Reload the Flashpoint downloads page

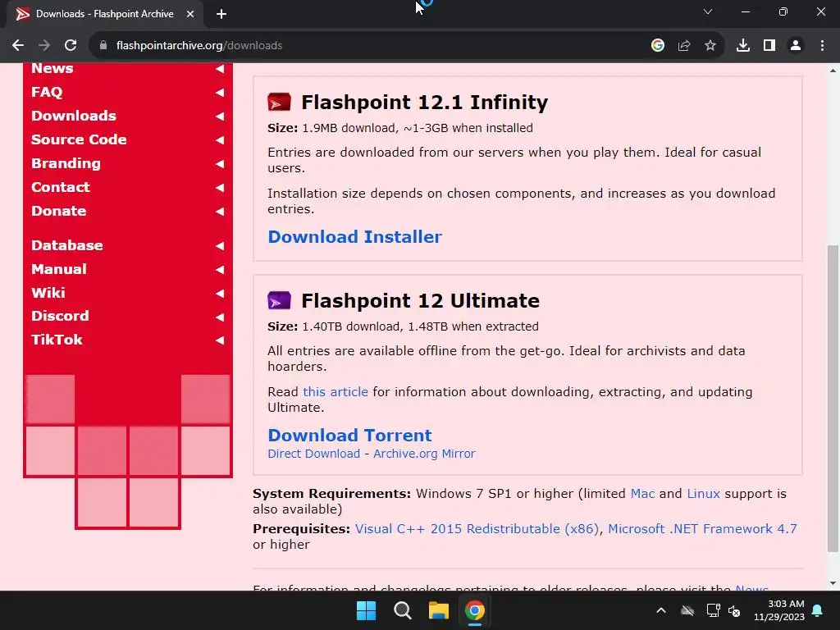tap(71, 46)
